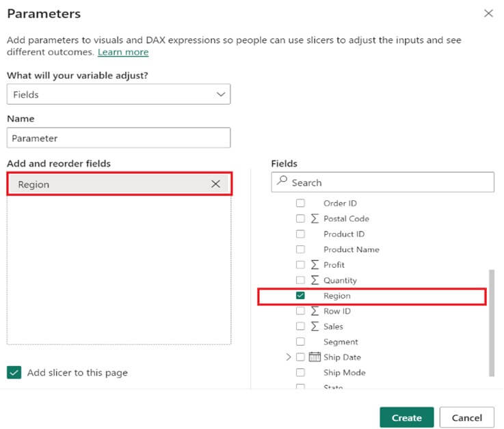Check the Sales field checkbox
The width and height of the screenshot is (504, 429).
point(300,327)
